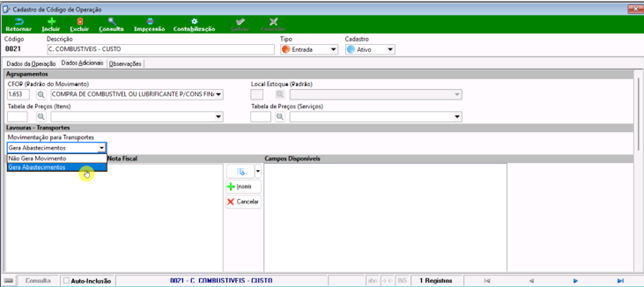Open Consulta from the toolbar
Screen dimensions: 644x287
click(111, 25)
